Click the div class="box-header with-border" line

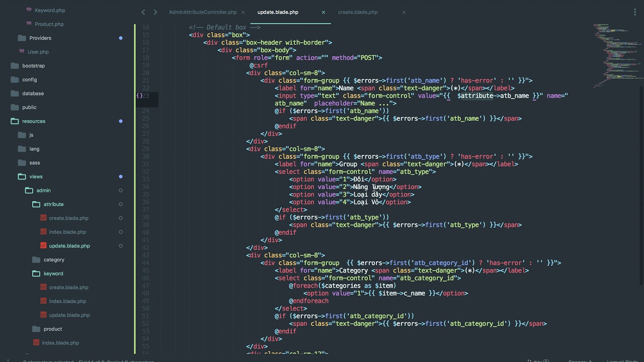[x=268, y=43]
